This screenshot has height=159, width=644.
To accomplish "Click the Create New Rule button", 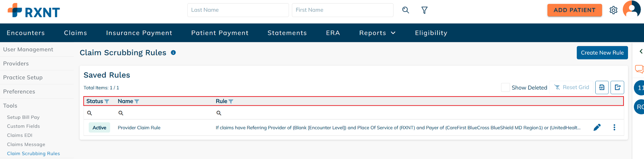I will click(x=602, y=53).
